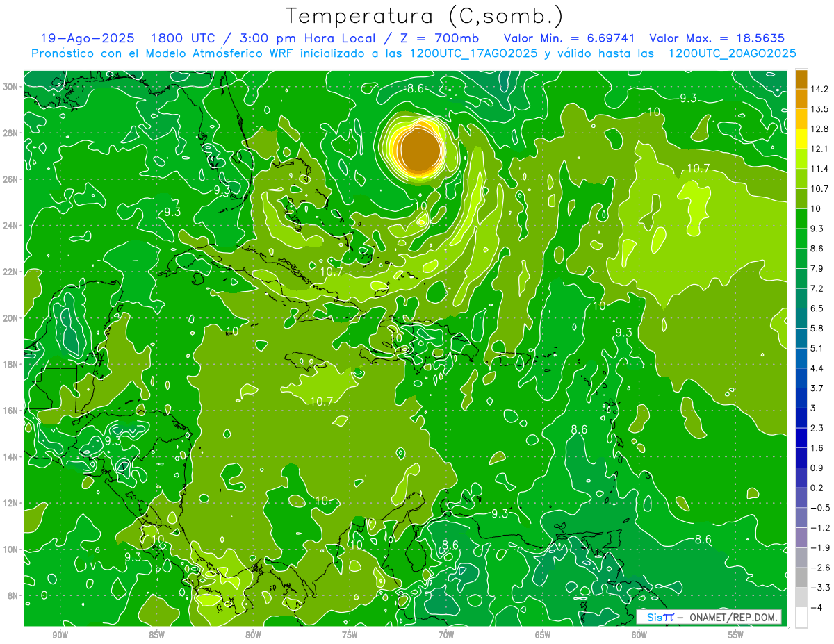
Task: Click the "90W" longitude axis label
Action: [x=60, y=635]
